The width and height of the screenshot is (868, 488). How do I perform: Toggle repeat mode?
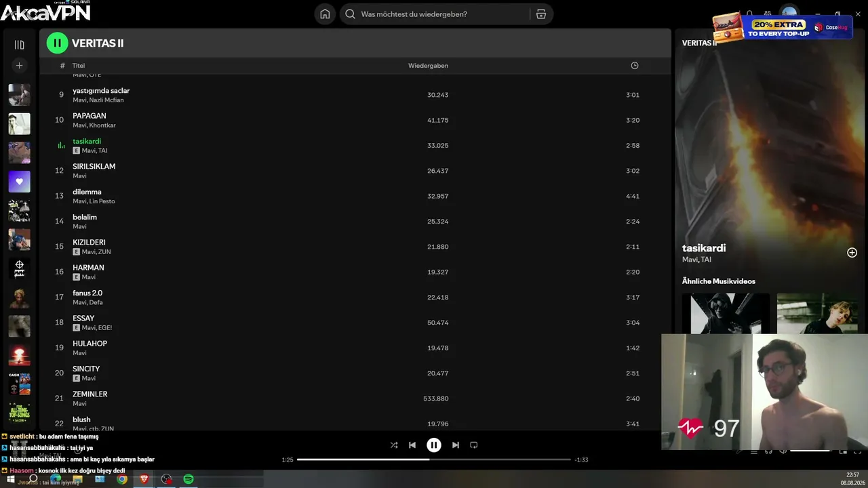(x=474, y=445)
